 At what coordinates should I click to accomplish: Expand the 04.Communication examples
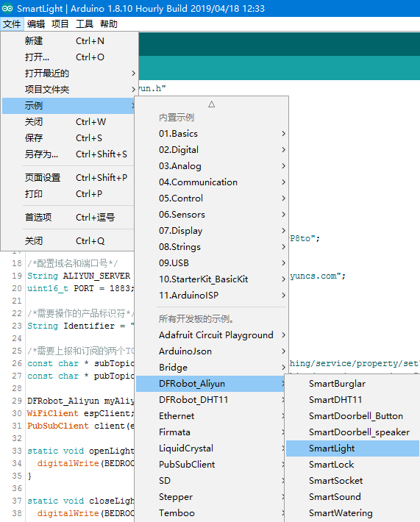(x=212, y=182)
